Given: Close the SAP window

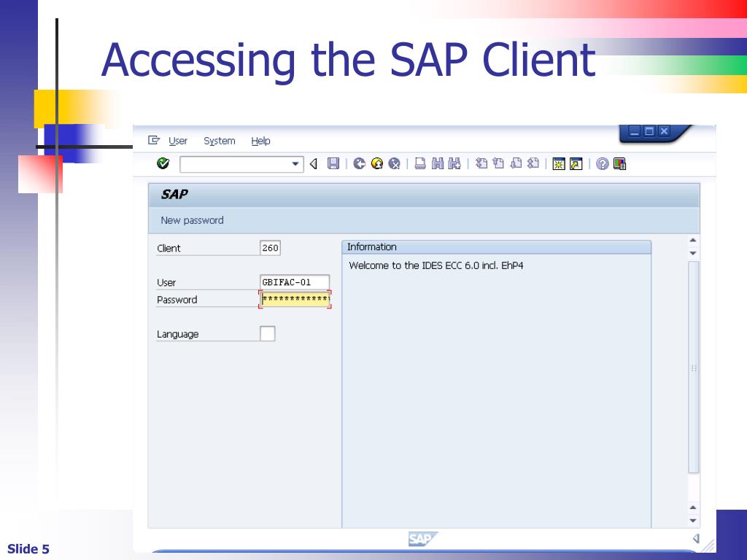Looking at the screenshot, I should click(x=664, y=131).
